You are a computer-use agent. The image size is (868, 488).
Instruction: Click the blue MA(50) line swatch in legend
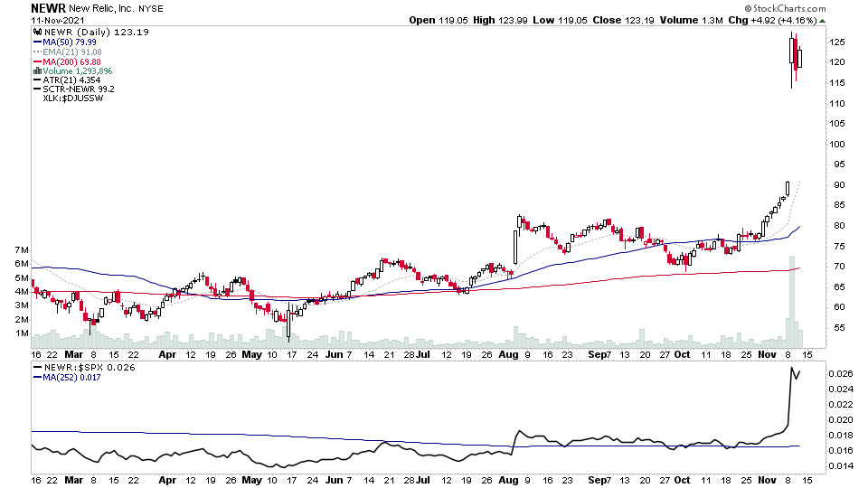point(38,42)
